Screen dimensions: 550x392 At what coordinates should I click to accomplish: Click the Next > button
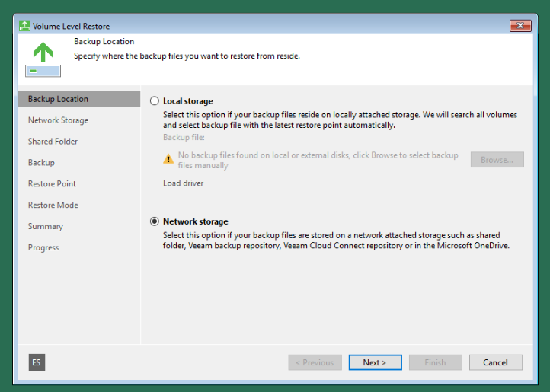375,362
